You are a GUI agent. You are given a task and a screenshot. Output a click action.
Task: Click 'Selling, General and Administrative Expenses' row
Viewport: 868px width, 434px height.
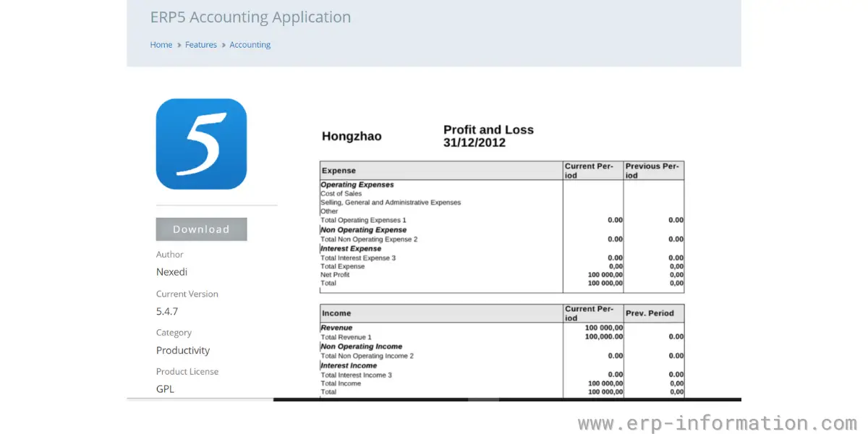click(x=391, y=203)
